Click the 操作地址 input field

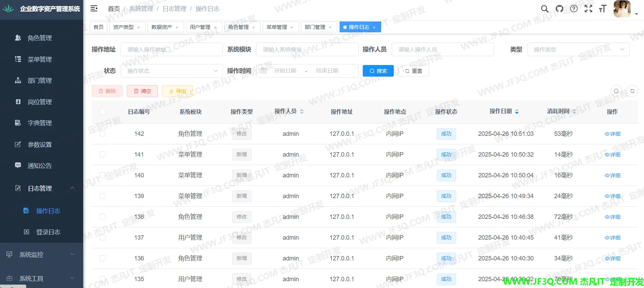coord(172,50)
